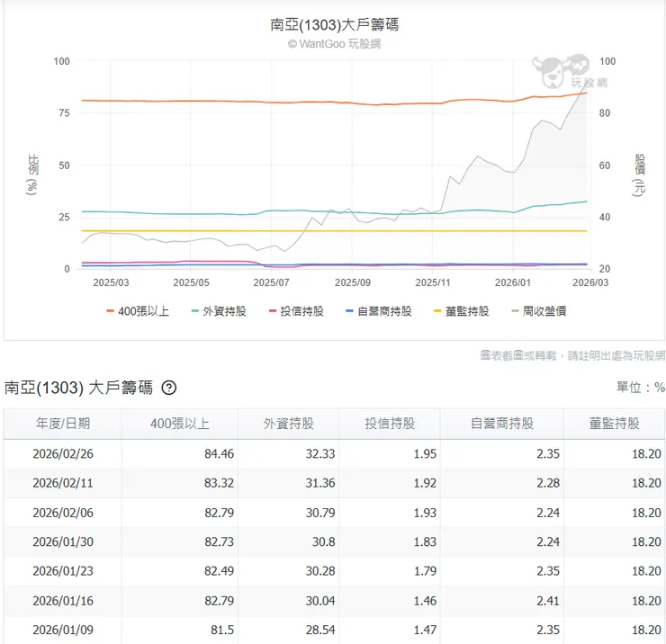
Task: Click the 投信持股 value 1.92
Action: tap(425, 483)
